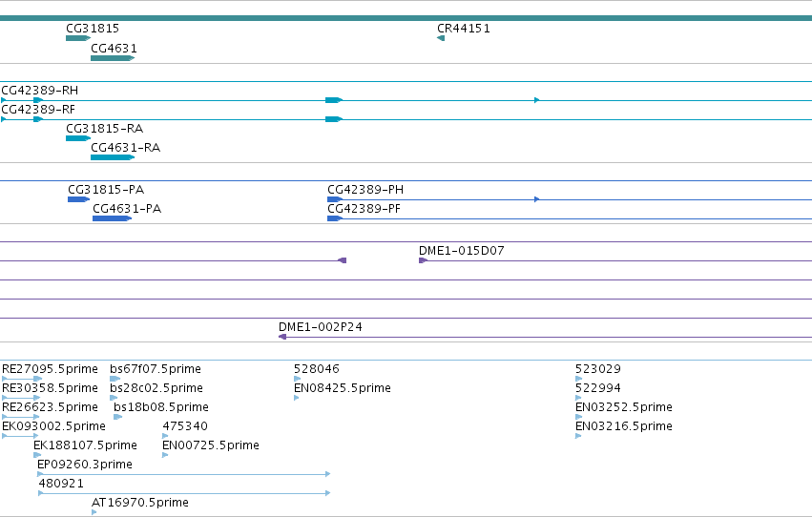
Task: Select the CG42389-PF coding feature label
Action: pyautogui.click(x=364, y=209)
